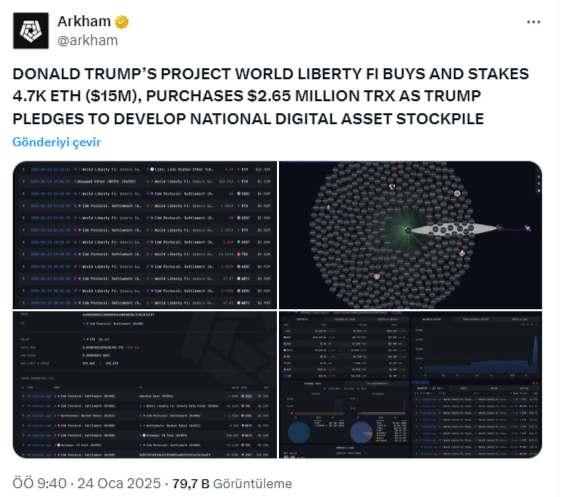Viewport: 561px width, 497px height.
Task: Click the gold verified badge
Action: point(122,22)
